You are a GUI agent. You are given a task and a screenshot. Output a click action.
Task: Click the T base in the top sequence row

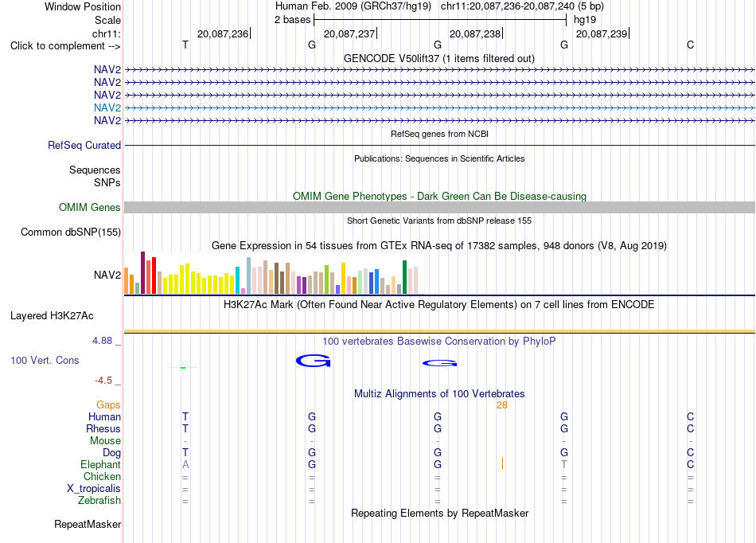(185, 45)
